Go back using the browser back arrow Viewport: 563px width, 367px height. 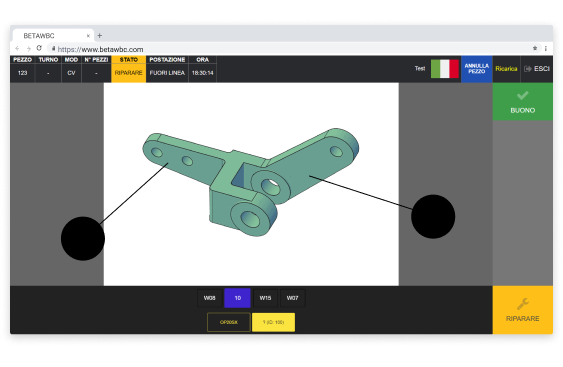pos(17,48)
